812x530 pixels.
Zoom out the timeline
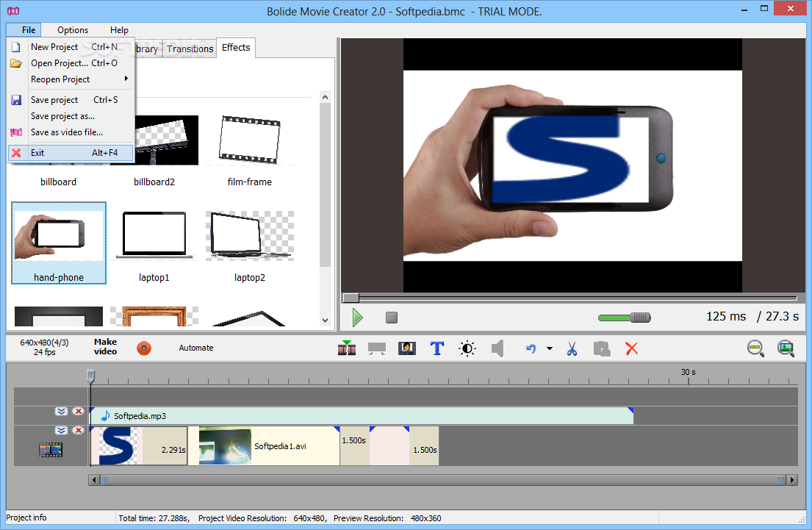point(755,348)
